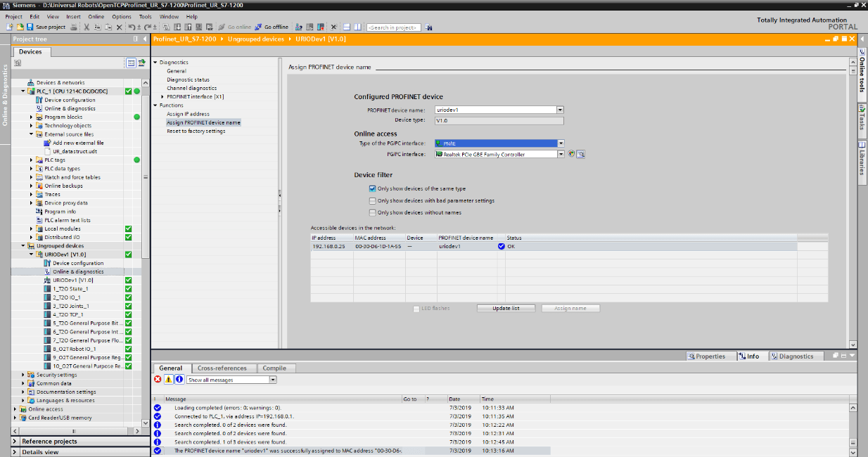Image resolution: width=868 pixels, height=457 pixels.
Task: Click the properties icon beside PG/PC interface
Action: click(581, 154)
